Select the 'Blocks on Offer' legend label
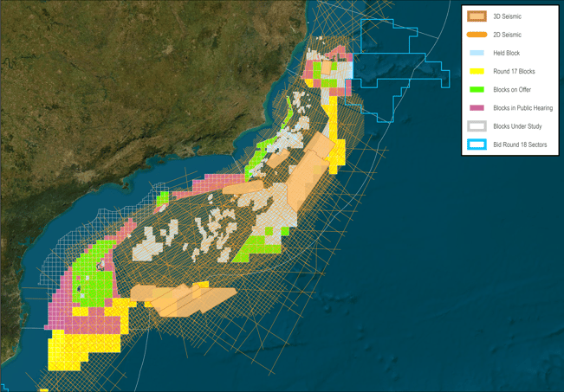The image size is (564, 392). (512, 90)
